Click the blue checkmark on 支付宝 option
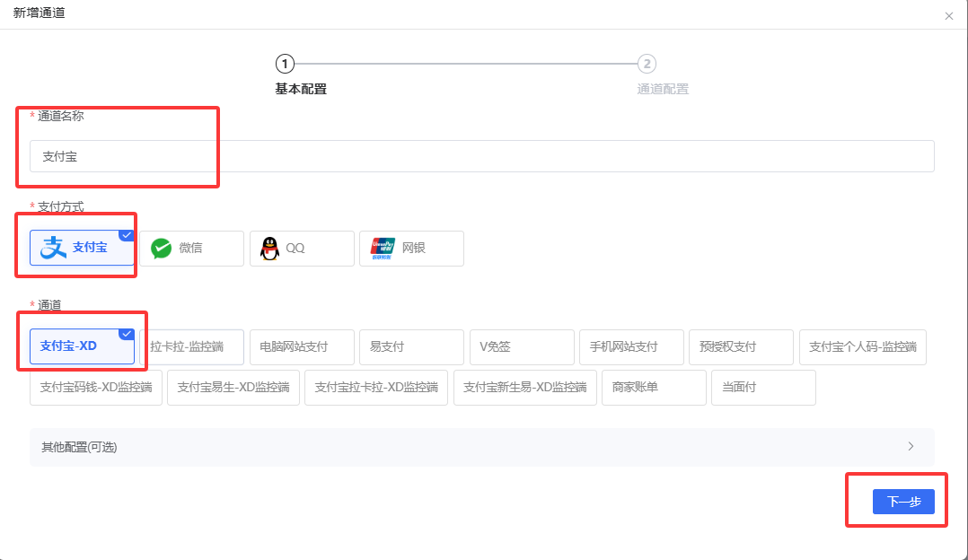The width and height of the screenshot is (968, 560). pos(126,235)
